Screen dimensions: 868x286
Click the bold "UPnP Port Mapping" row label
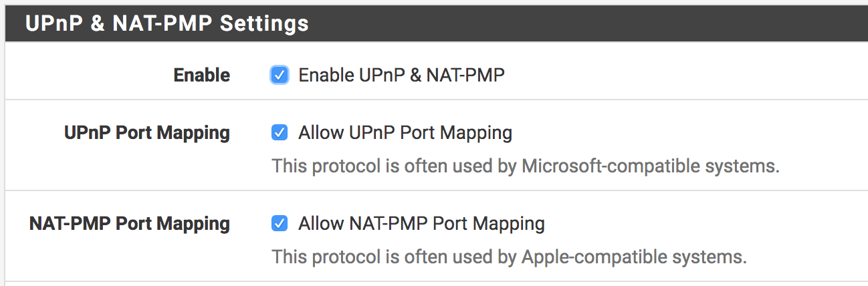pyautogui.click(x=147, y=133)
